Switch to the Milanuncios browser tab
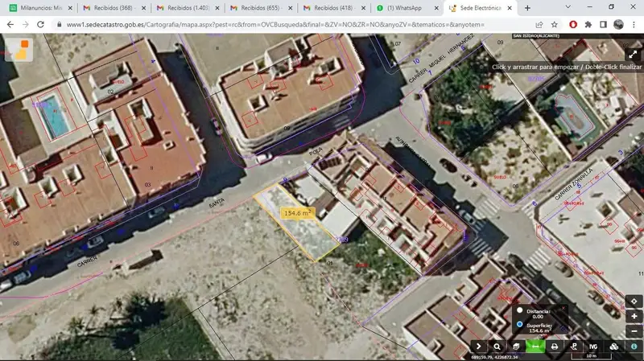The height and width of the screenshot is (361, 644). pyautogui.click(x=39, y=8)
